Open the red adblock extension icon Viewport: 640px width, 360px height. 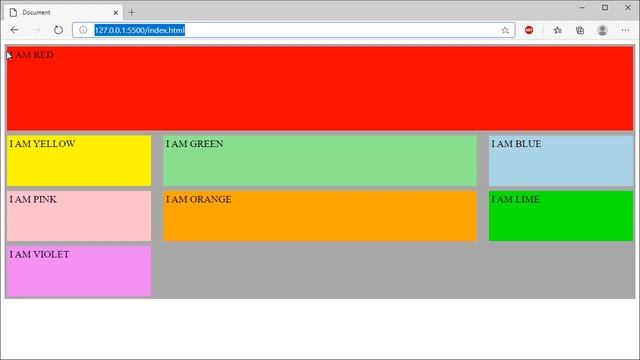pyautogui.click(x=529, y=30)
